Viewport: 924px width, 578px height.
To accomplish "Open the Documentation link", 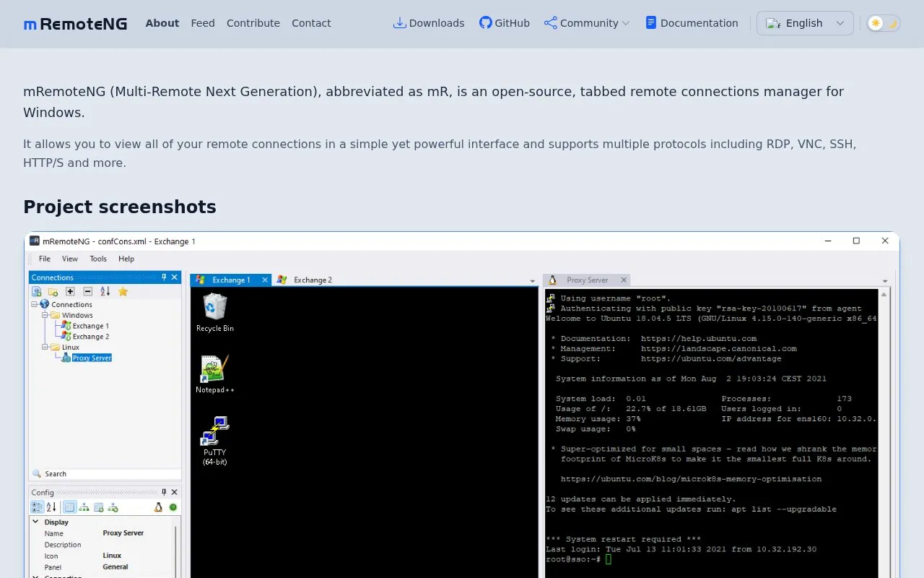I will (x=692, y=23).
